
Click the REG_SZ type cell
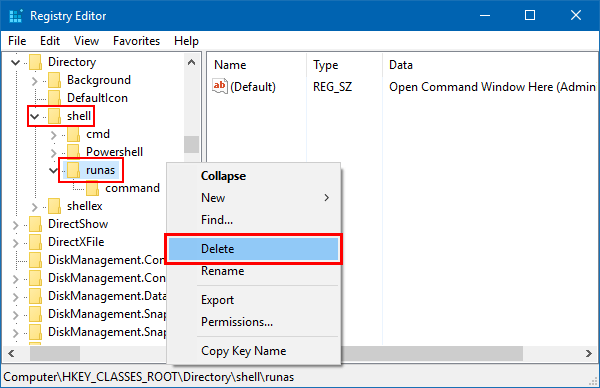[332, 87]
